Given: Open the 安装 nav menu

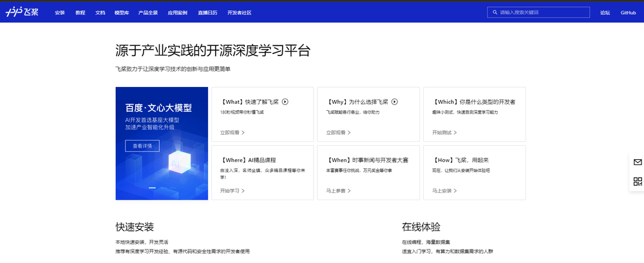Looking at the screenshot, I should pyautogui.click(x=60, y=13).
